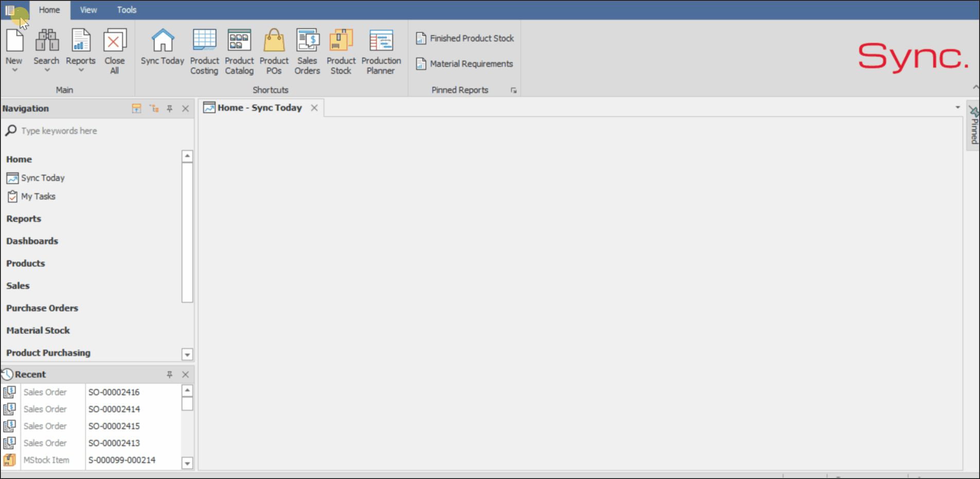Click the MStock Item row icon
The image size is (980, 479).
(10, 460)
